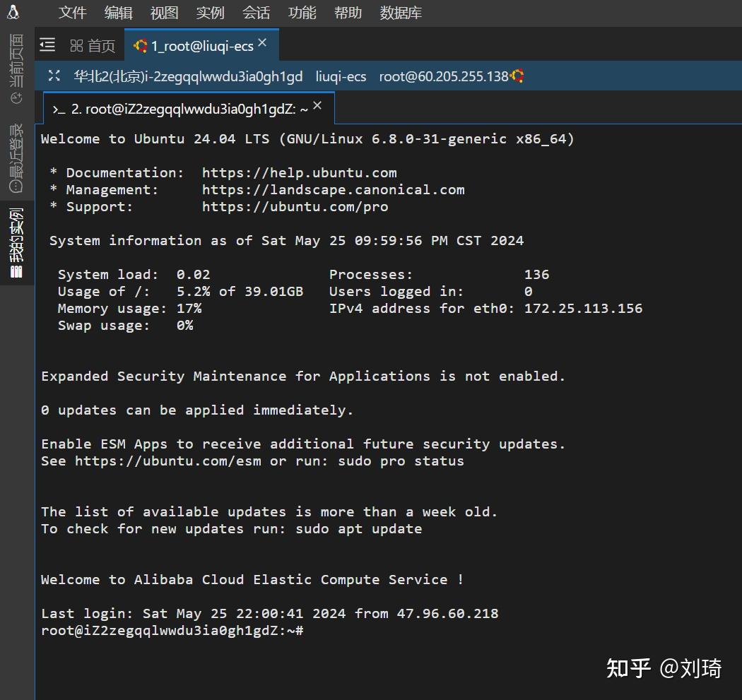
Task: Open the 文件 menu
Action: [x=71, y=12]
